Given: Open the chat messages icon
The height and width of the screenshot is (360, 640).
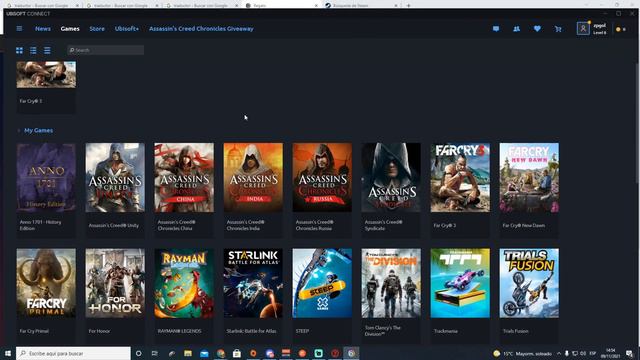Looking at the screenshot, I should click(496, 29).
